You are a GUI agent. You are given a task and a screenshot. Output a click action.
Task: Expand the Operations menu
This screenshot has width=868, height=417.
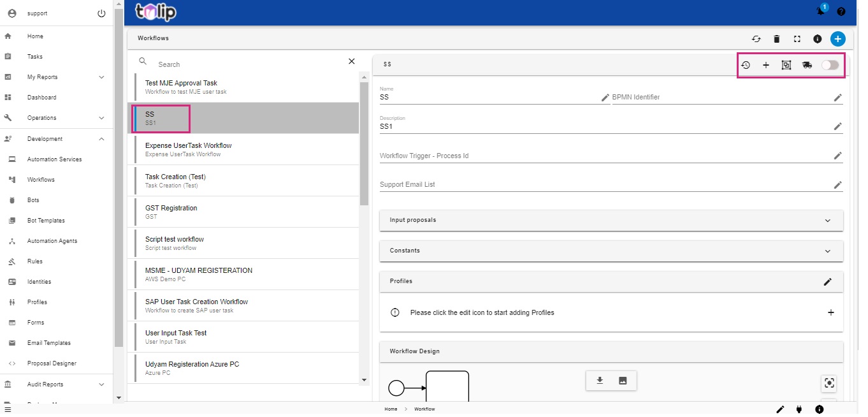(56, 118)
